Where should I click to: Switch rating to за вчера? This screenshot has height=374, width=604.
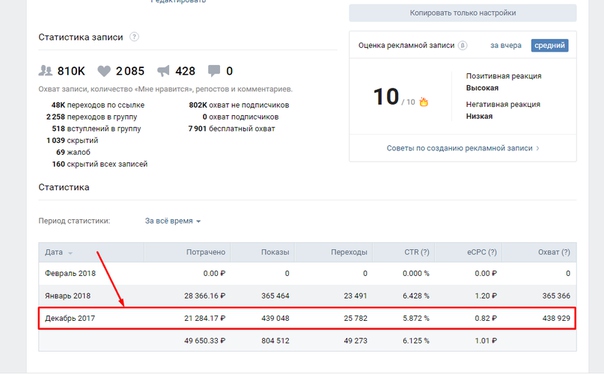505,45
